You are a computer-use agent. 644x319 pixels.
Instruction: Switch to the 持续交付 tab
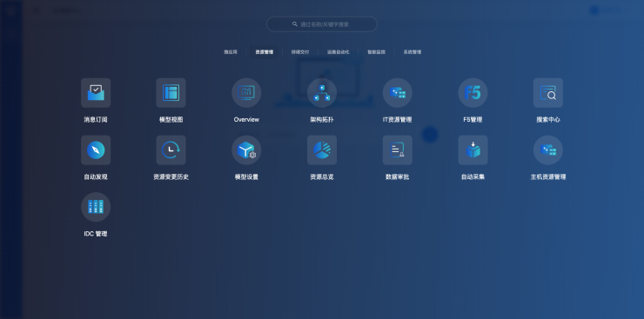[x=300, y=52]
